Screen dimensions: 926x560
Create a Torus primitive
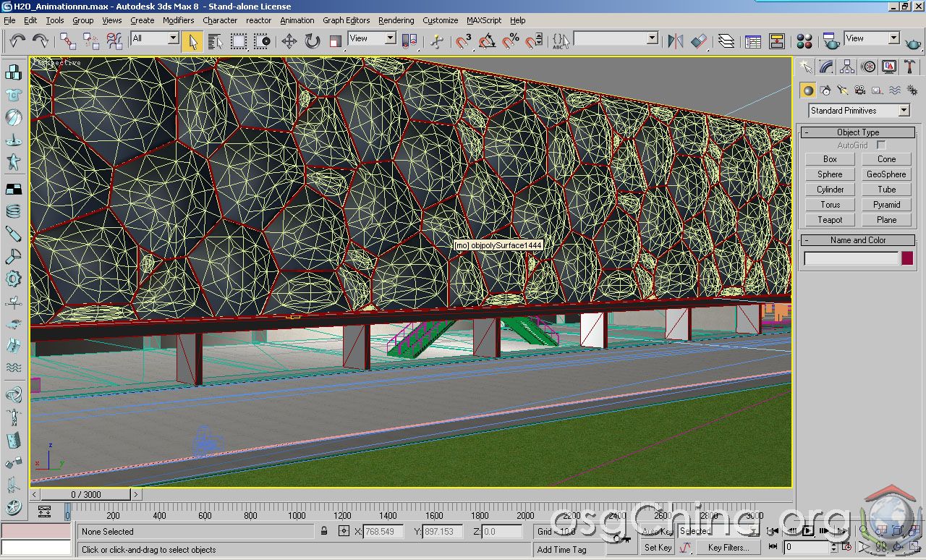pyautogui.click(x=830, y=205)
